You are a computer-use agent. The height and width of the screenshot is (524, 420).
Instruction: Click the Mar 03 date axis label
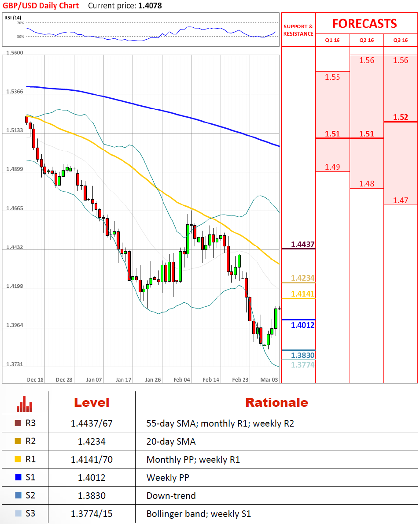pyautogui.click(x=269, y=379)
